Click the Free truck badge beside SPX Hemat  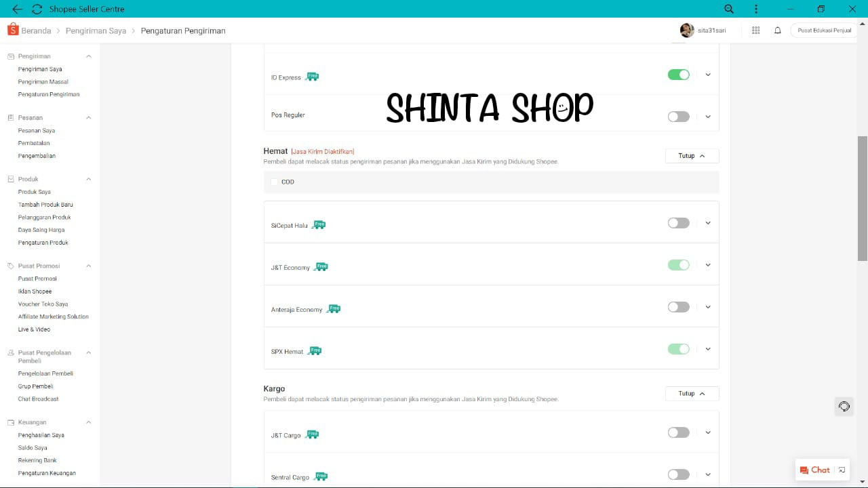click(x=314, y=350)
